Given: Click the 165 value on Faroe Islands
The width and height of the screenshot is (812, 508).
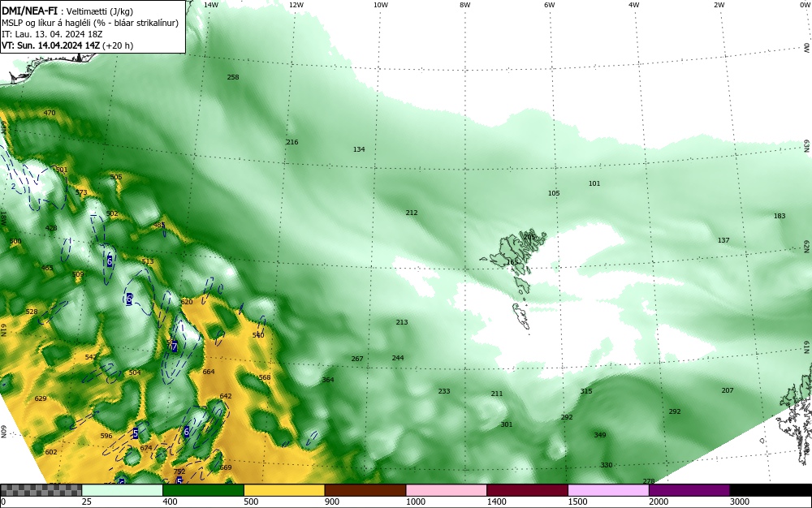Looking at the screenshot, I should tap(512, 262).
